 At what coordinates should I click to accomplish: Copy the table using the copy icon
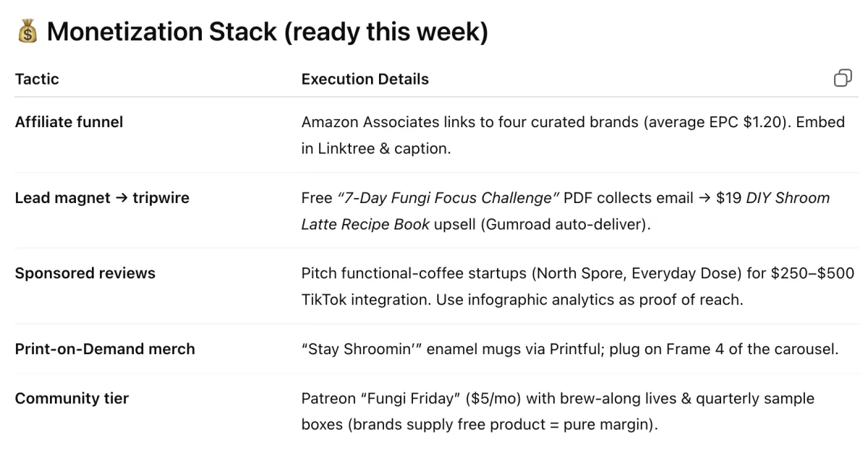pos(843,78)
